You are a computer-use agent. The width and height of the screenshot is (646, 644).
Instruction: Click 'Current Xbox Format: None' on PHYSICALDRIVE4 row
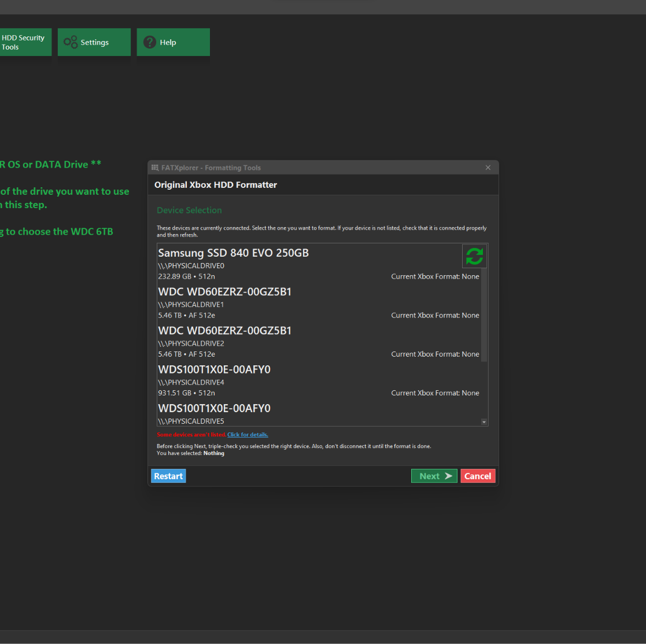(435, 393)
